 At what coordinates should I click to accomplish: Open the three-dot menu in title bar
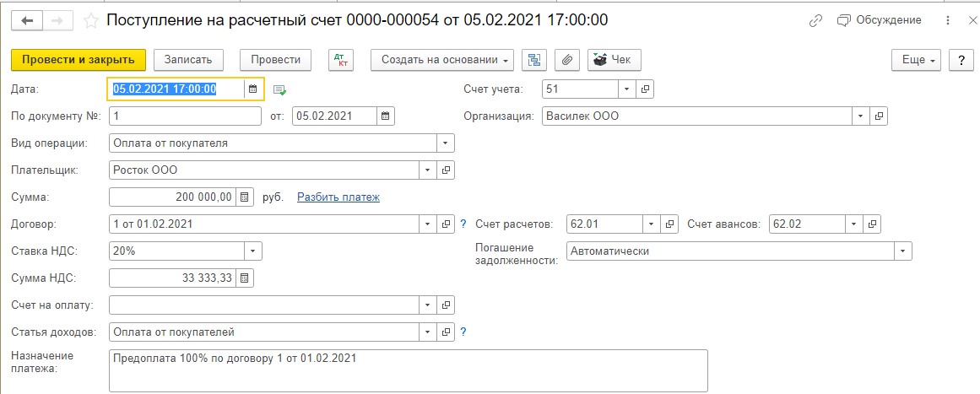pos(948,20)
